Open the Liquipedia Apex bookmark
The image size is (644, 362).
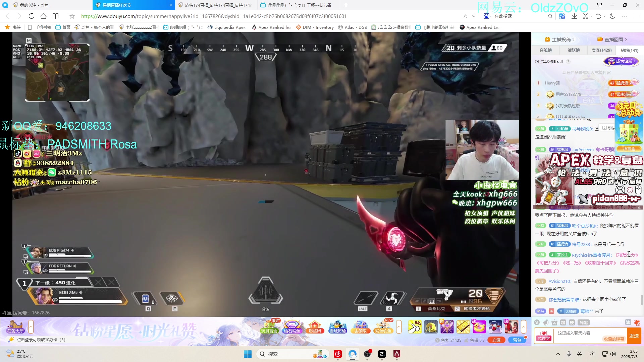point(226,27)
